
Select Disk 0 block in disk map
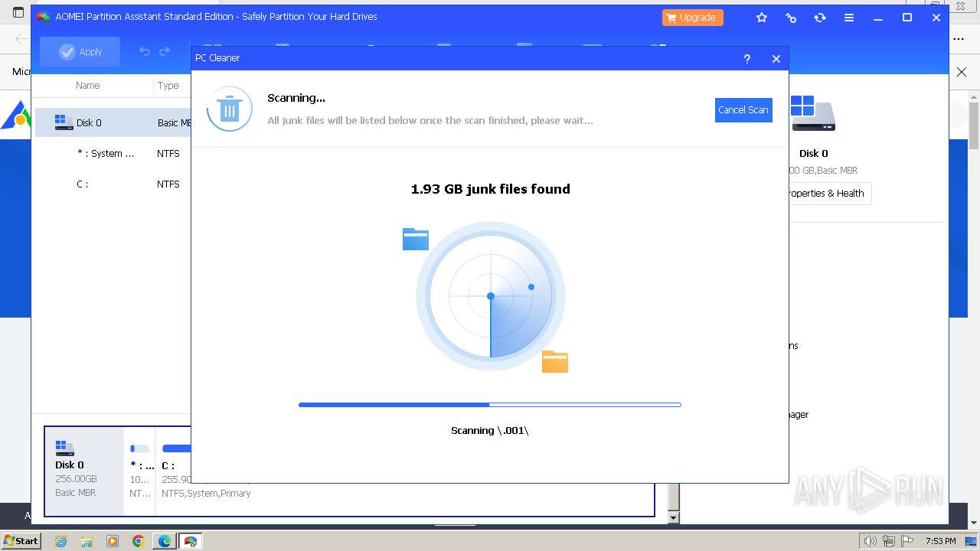click(x=84, y=471)
